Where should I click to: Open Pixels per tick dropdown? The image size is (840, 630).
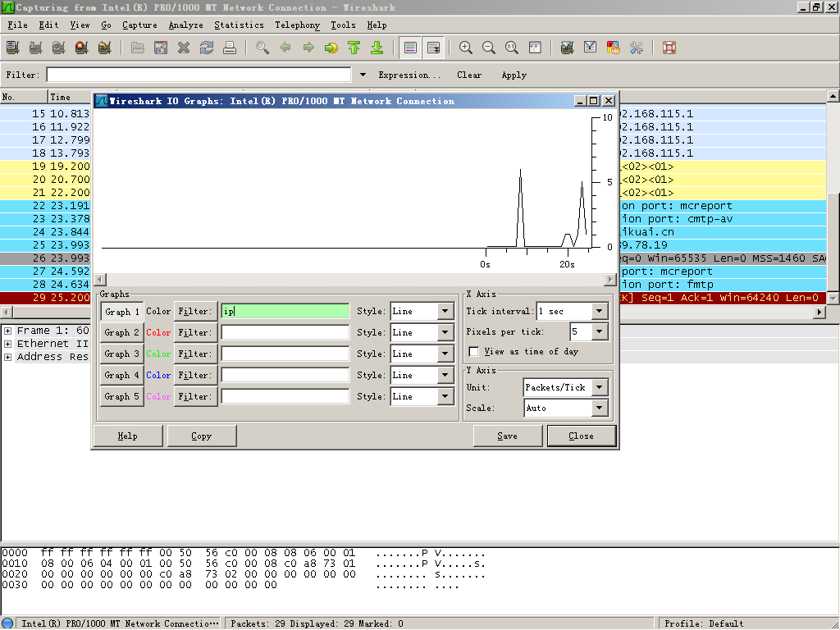coord(600,331)
